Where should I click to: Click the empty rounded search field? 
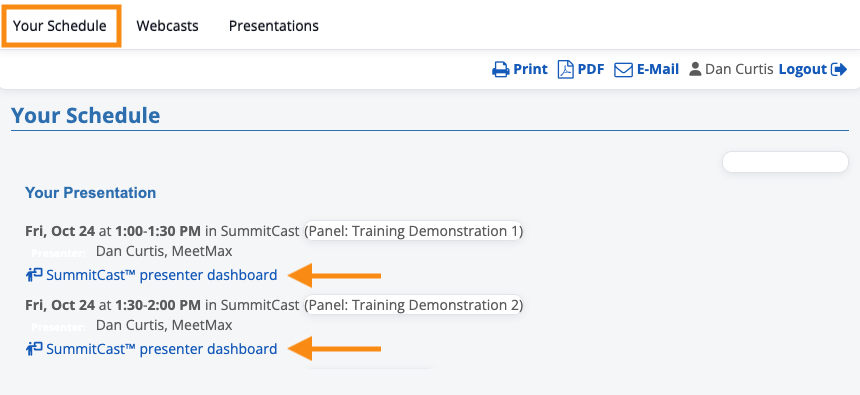click(785, 162)
